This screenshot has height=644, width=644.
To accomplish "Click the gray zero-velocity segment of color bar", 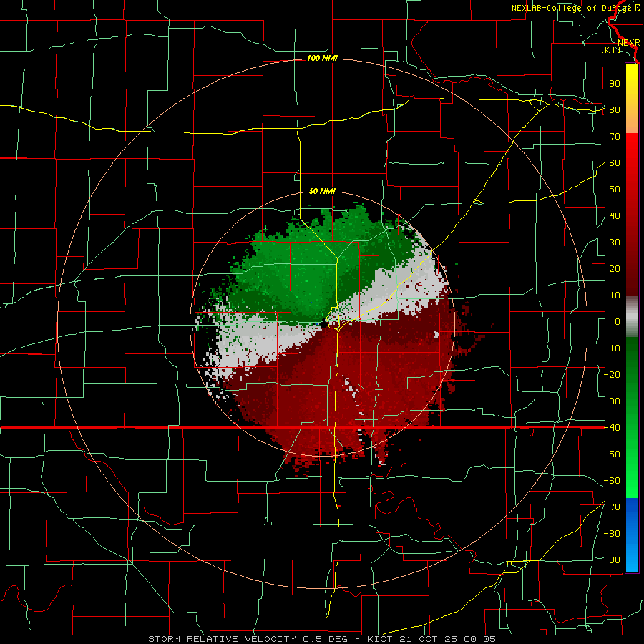I will (632, 317).
